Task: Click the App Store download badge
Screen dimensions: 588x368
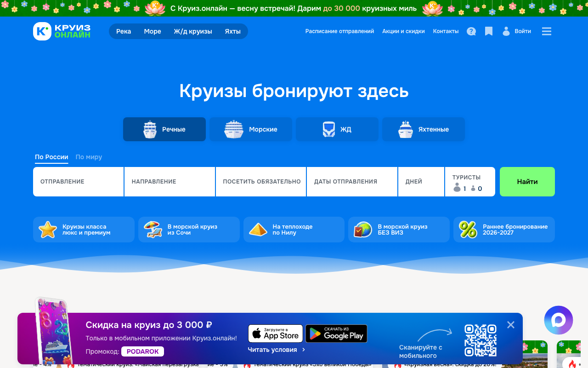Action: coord(276,333)
